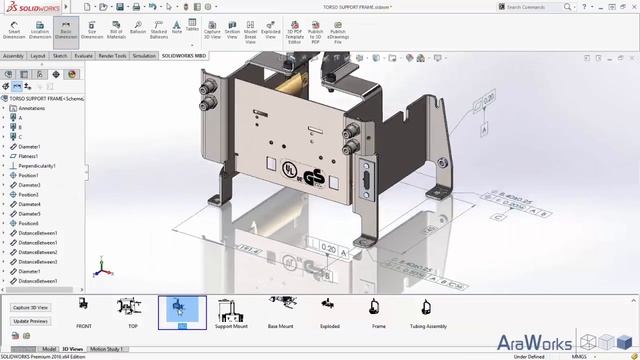Click the Help question mark icon
Screen dimensions: 640x360
pos(584,7)
